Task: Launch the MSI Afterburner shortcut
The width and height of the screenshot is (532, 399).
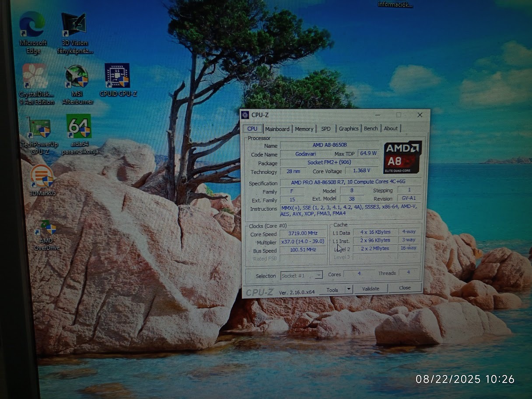Action: pyautogui.click(x=77, y=84)
